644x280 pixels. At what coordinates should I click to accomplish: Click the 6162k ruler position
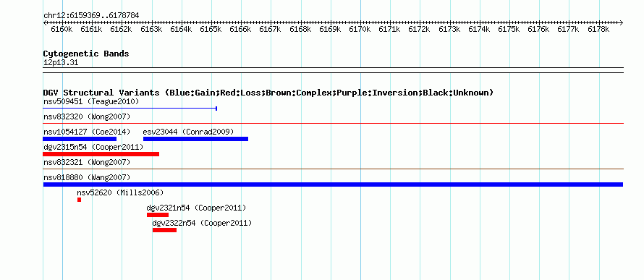(122, 29)
